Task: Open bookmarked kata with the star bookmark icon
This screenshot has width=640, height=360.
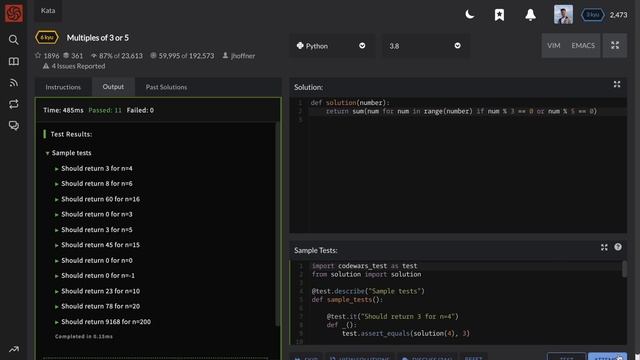Action: [499, 15]
